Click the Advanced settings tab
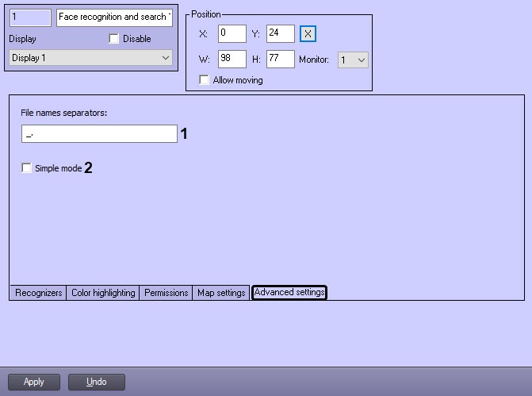532x396 pixels. (289, 293)
